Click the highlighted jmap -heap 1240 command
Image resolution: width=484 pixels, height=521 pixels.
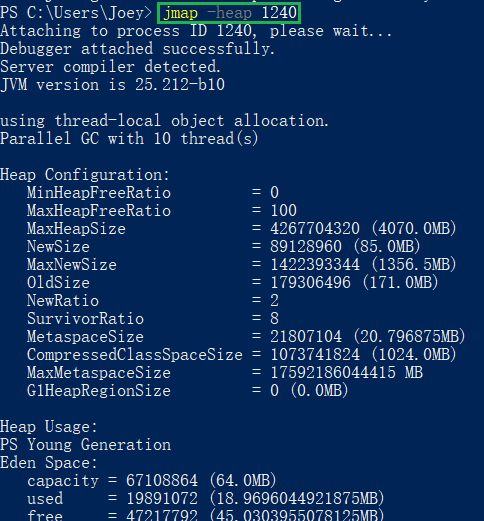pos(230,13)
